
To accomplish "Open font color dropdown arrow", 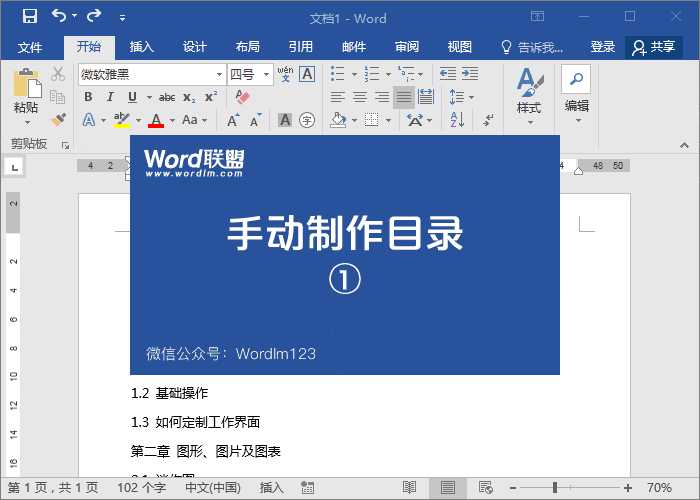I will (172, 120).
